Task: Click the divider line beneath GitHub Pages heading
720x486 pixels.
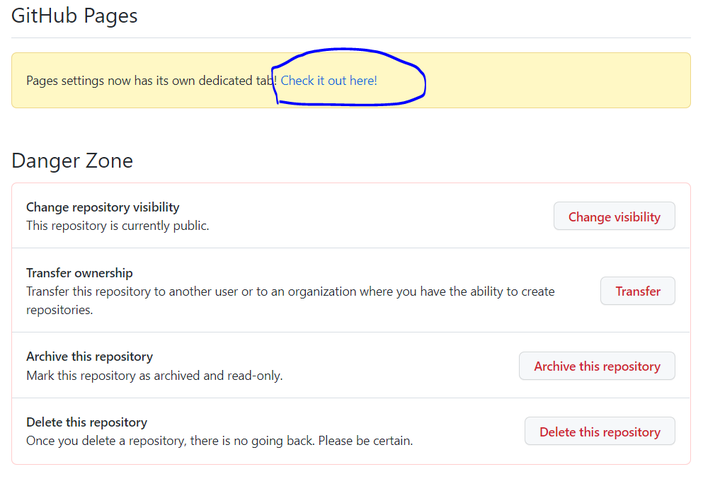Action: (x=351, y=38)
